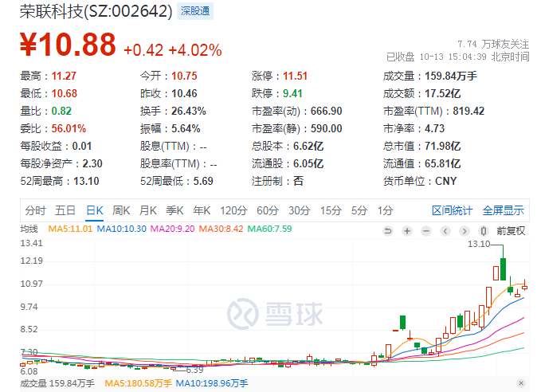The width and height of the screenshot is (541, 392).
Task: Click the 成交量 value 159.84万手 in stats
Action: [x=451, y=76]
